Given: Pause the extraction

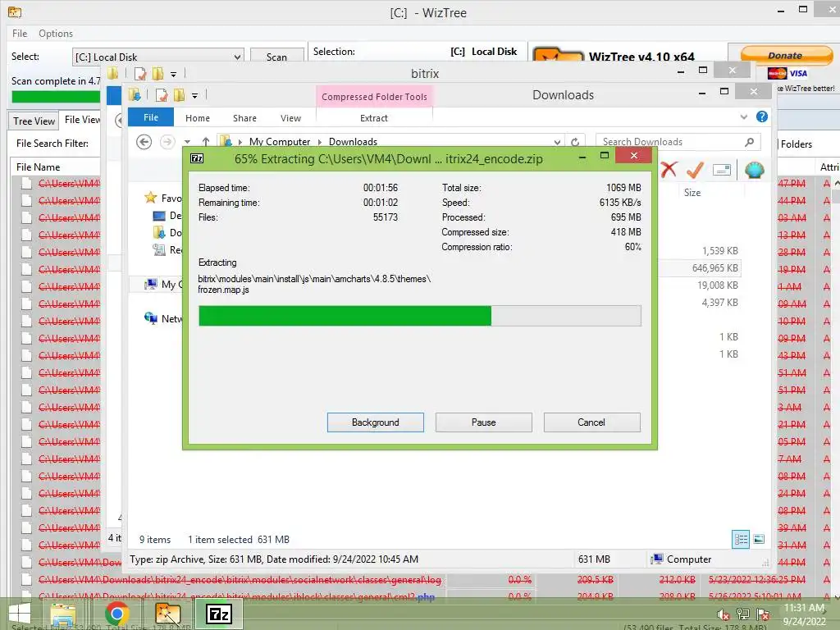Looking at the screenshot, I should click(x=484, y=422).
